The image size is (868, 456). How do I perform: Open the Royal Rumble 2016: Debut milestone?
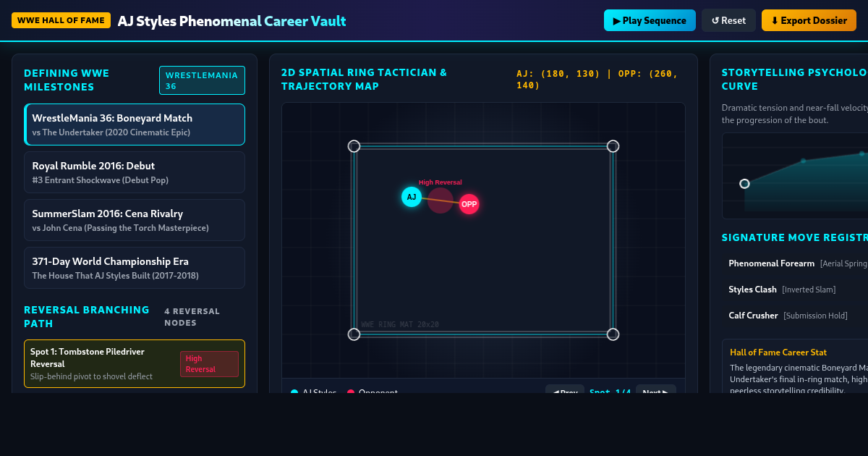pos(135,172)
